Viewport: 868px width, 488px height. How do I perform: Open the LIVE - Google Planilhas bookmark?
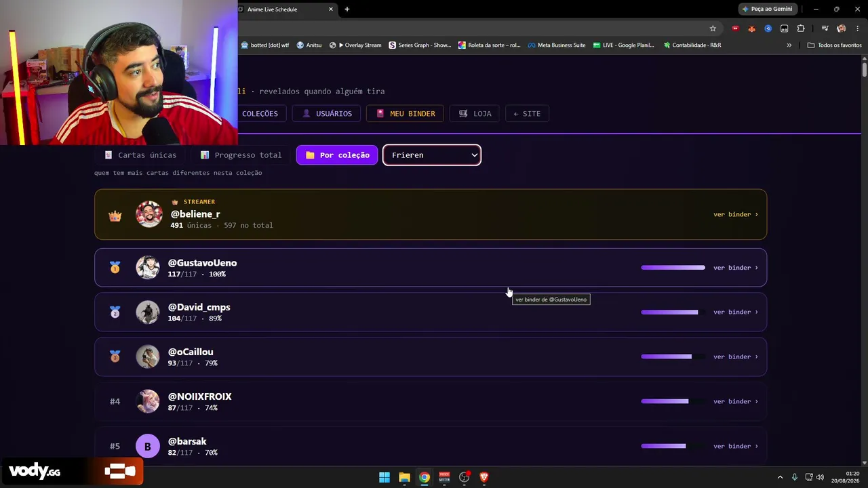[624, 45]
